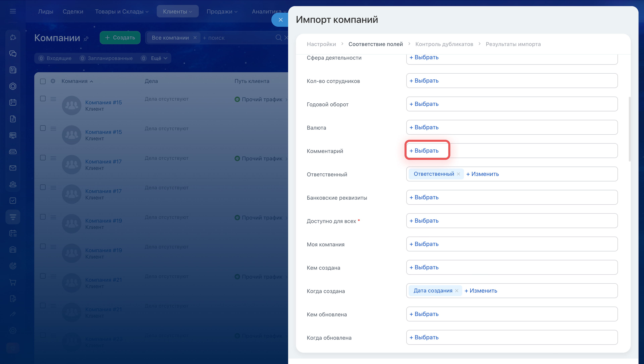Remove the Дата создания tag with its X
The width and height of the screenshot is (644, 364).
coord(457,290)
